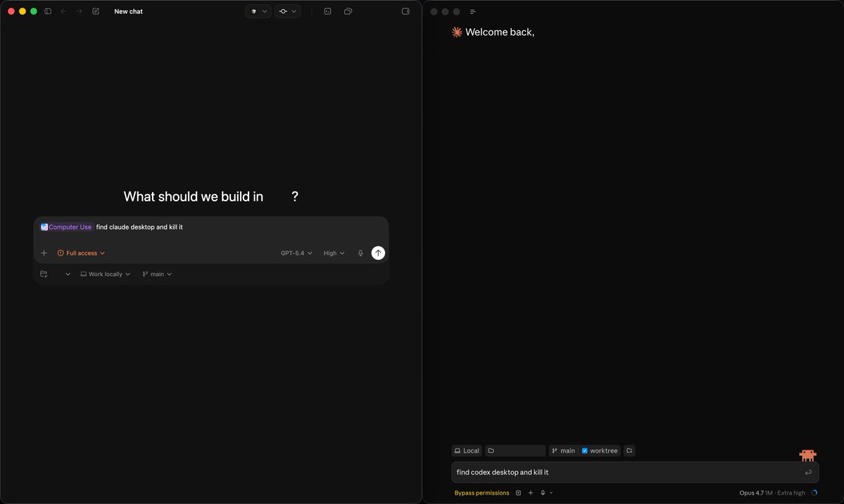Start a new chat with the compose icon
The width and height of the screenshot is (844, 504).
click(96, 11)
